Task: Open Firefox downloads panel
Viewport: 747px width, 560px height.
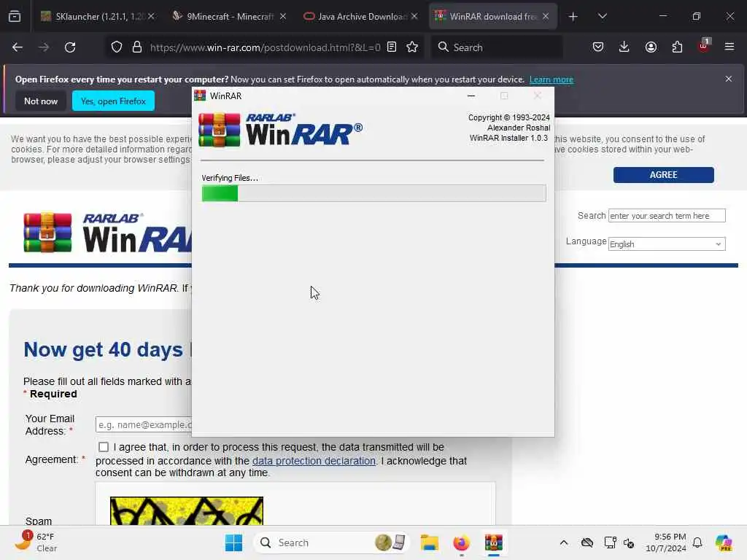Action: click(624, 47)
